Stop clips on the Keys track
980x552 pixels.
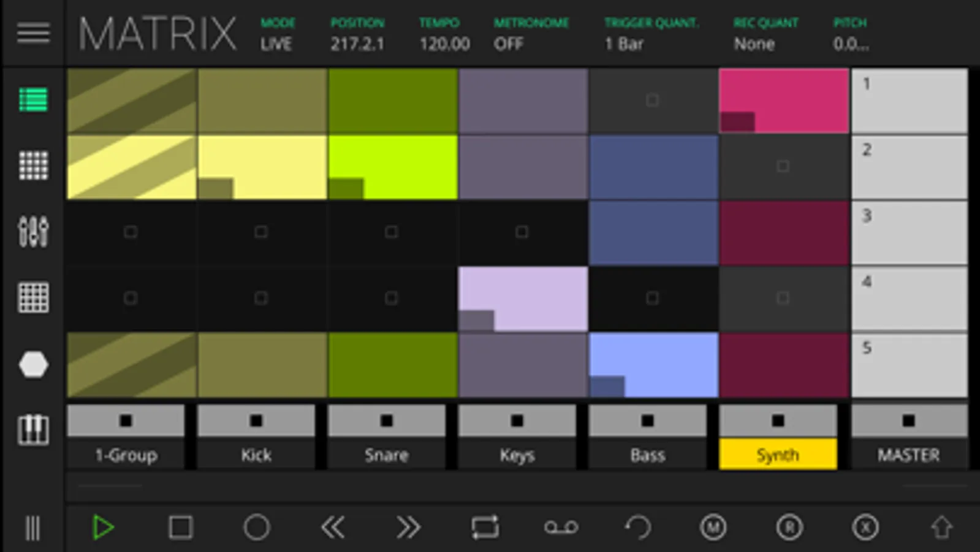click(x=517, y=421)
